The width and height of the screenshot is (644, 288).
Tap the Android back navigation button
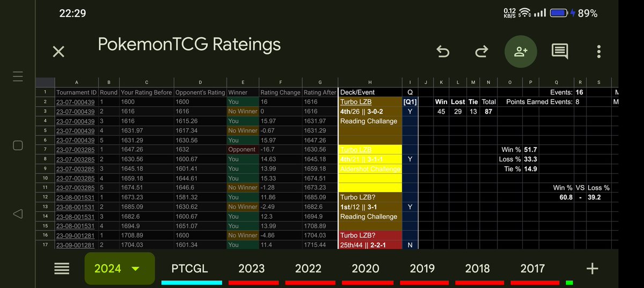pos(18,213)
